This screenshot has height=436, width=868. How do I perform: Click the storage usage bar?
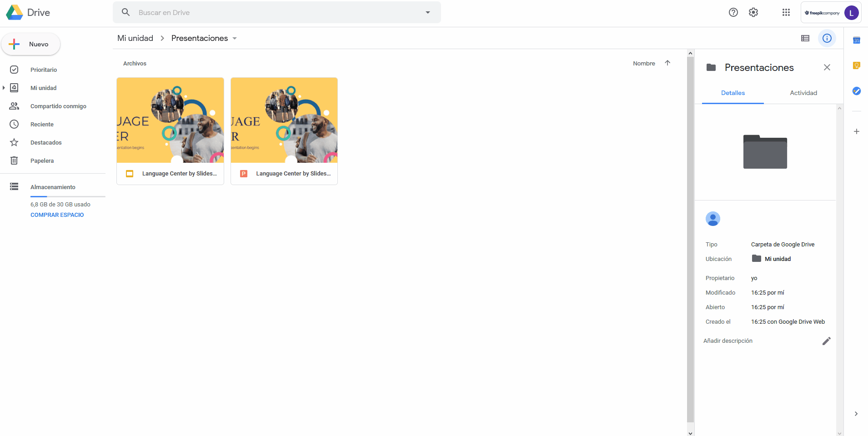tap(68, 196)
